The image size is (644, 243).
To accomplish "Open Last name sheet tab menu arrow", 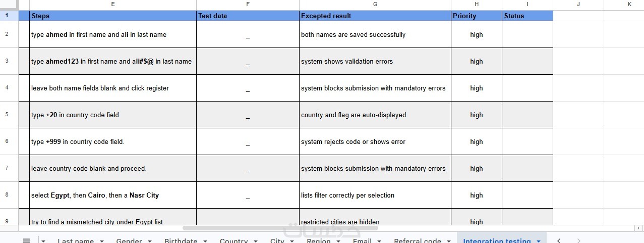I will (102, 241).
